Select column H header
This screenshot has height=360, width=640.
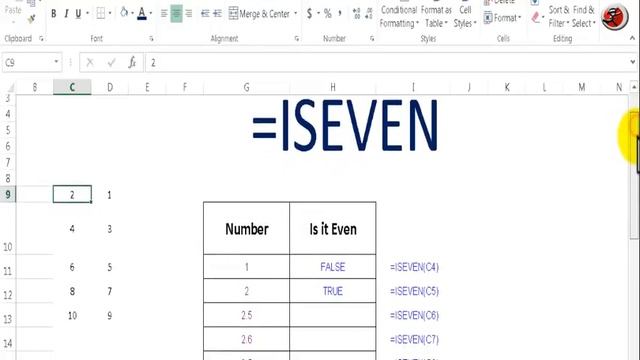[x=333, y=87]
